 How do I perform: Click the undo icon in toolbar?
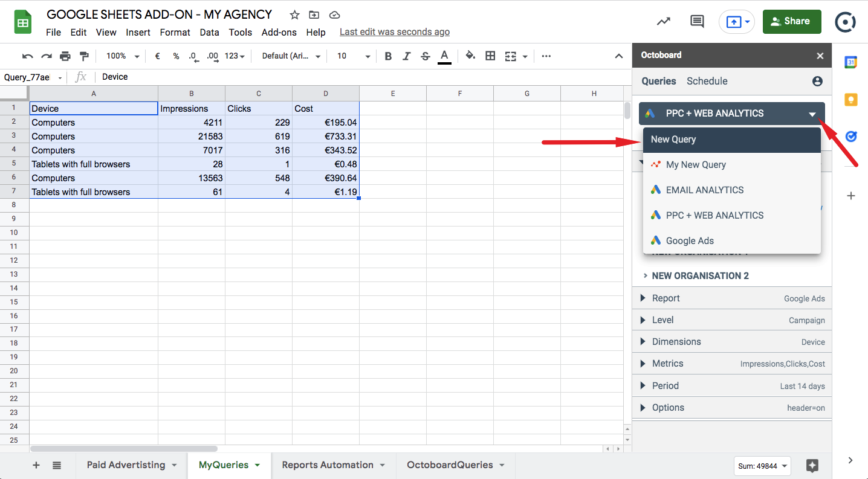[27, 56]
